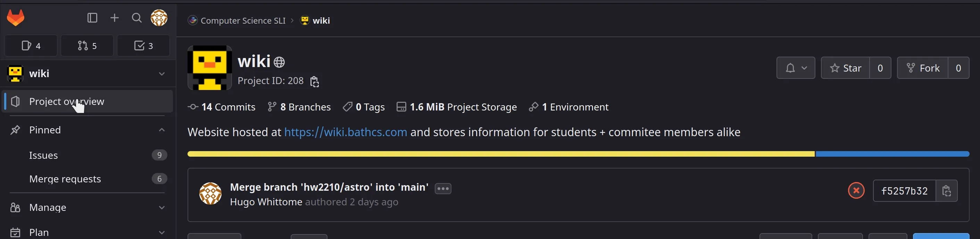This screenshot has width=980, height=239.
Task: Open the notification level dropdown
Action: coord(796,68)
